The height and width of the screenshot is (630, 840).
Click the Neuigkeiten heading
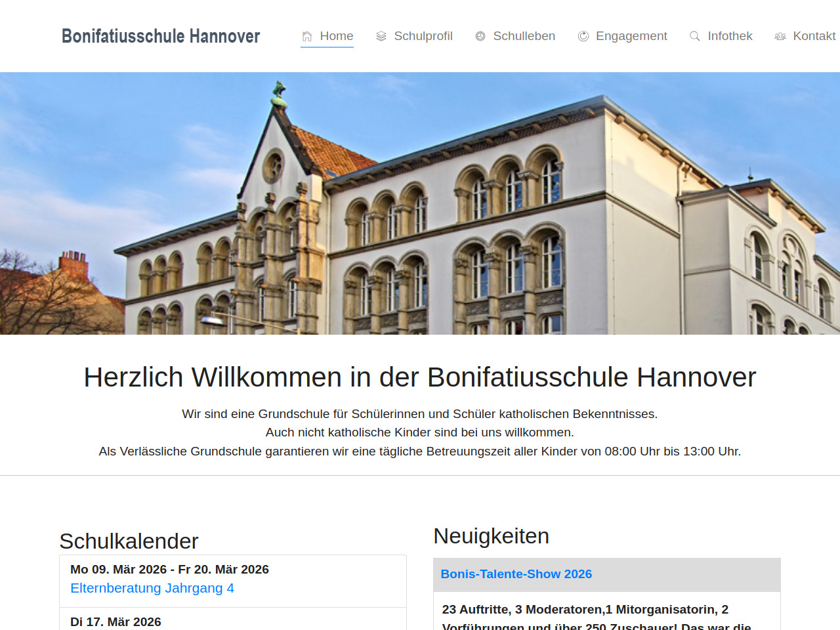491,536
